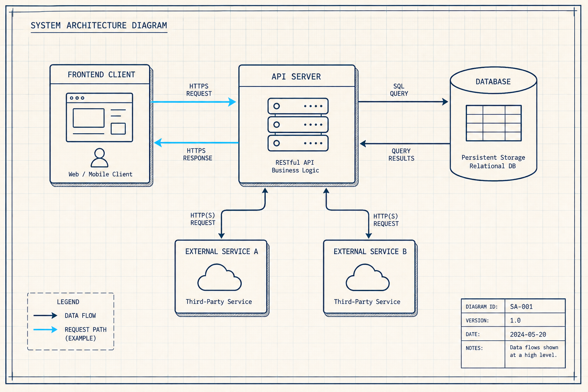The image size is (588, 392).
Task: Click the cloud icon in External Service A
Action: 220,277
